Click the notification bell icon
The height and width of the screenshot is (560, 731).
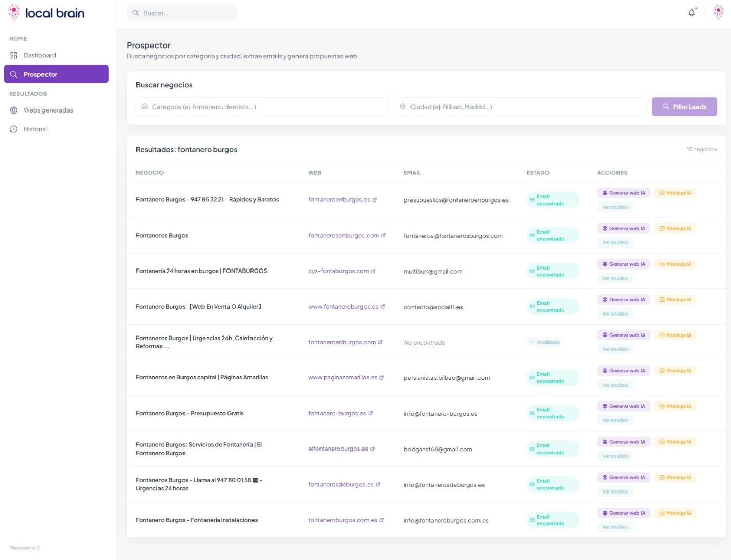coord(691,13)
